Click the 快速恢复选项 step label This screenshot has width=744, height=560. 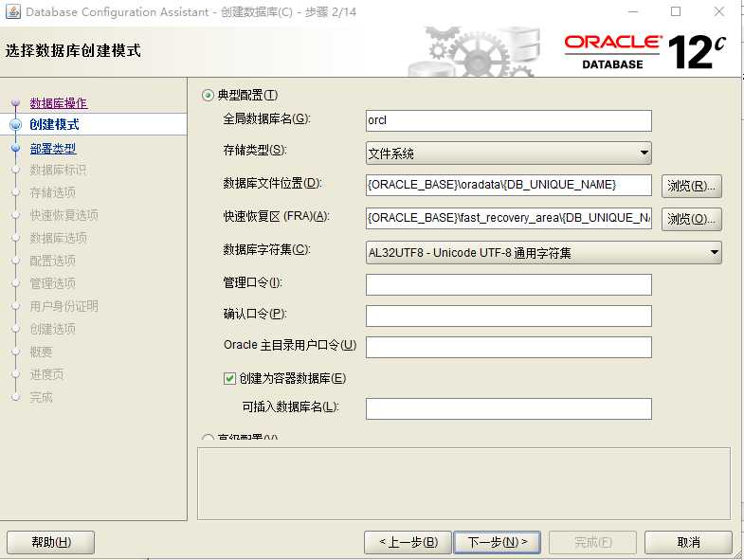pyautogui.click(x=64, y=215)
